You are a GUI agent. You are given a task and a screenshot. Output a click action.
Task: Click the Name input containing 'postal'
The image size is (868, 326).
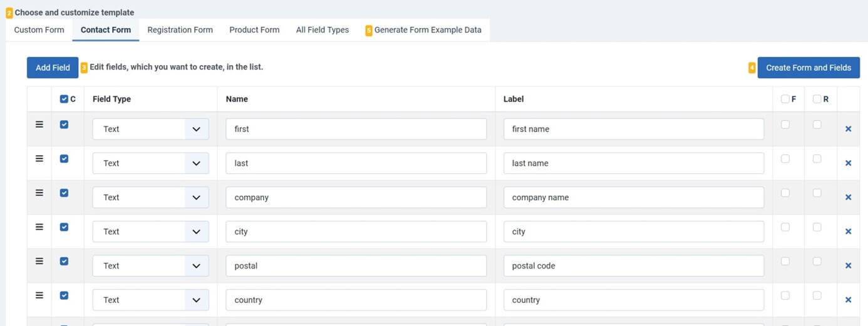(x=356, y=265)
